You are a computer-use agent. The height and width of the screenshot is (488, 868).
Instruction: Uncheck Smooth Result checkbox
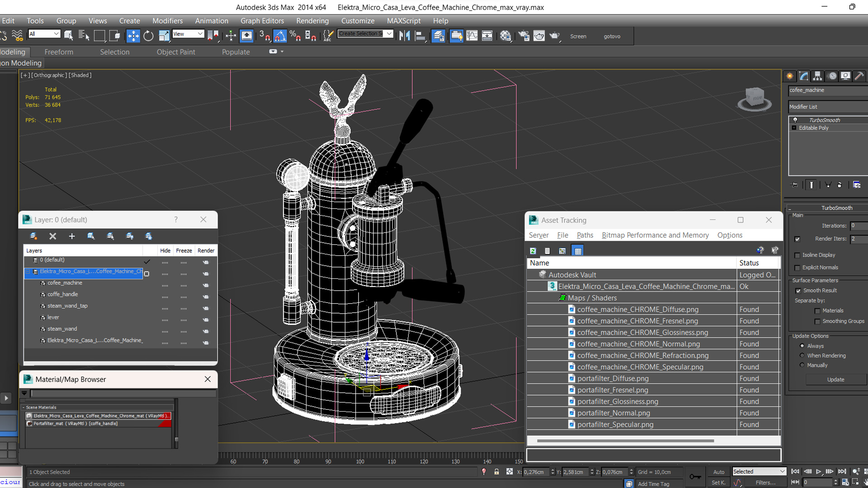click(x=798, y=291)
